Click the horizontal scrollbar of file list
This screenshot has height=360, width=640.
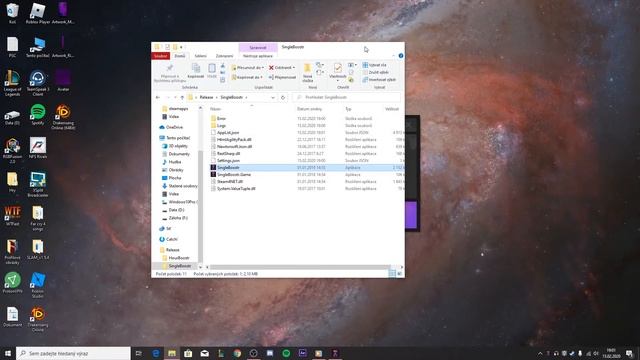click(300, 267)
